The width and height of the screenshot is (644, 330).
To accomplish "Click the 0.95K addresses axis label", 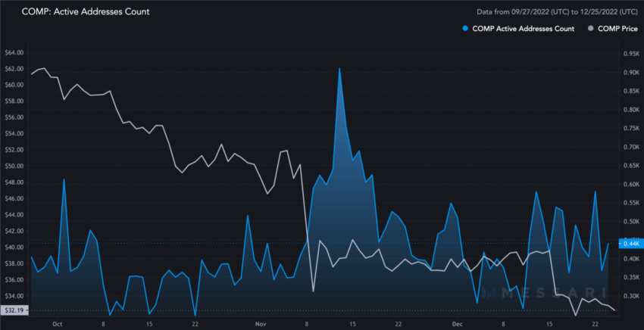I will pos(631,54).
